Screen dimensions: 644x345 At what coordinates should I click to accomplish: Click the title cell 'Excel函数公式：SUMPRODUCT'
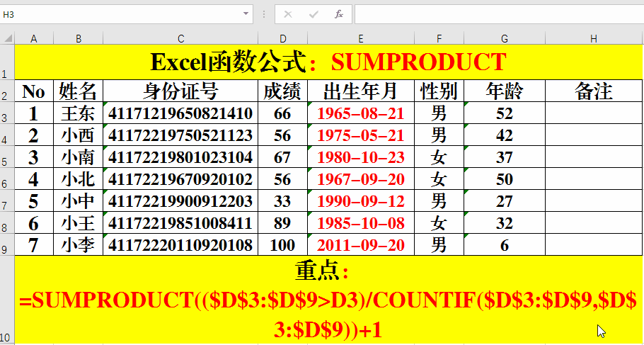click(x=328, y=62)
